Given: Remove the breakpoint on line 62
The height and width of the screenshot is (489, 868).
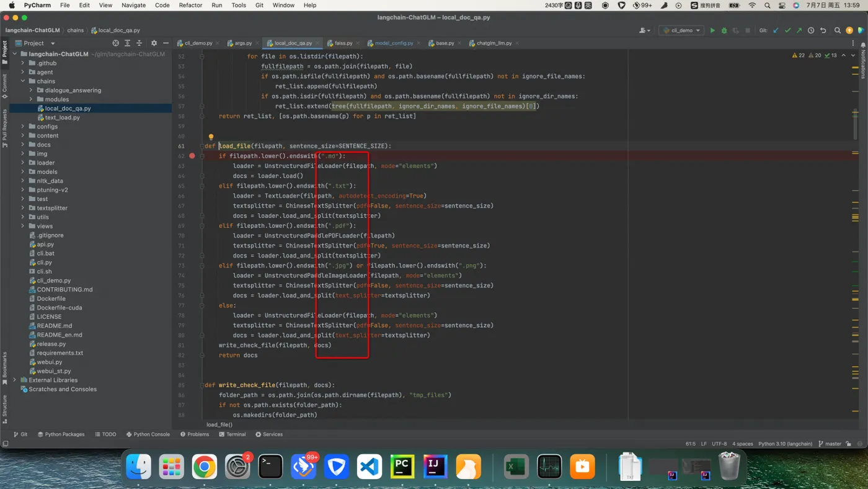Looking at the screenshot, I should click(x=192, y=156).
